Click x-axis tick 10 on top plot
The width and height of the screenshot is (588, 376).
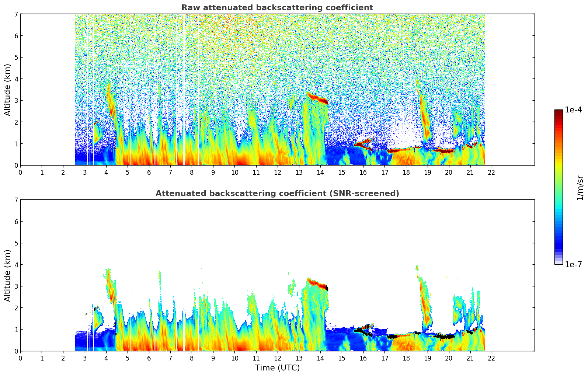coord(234,172)
